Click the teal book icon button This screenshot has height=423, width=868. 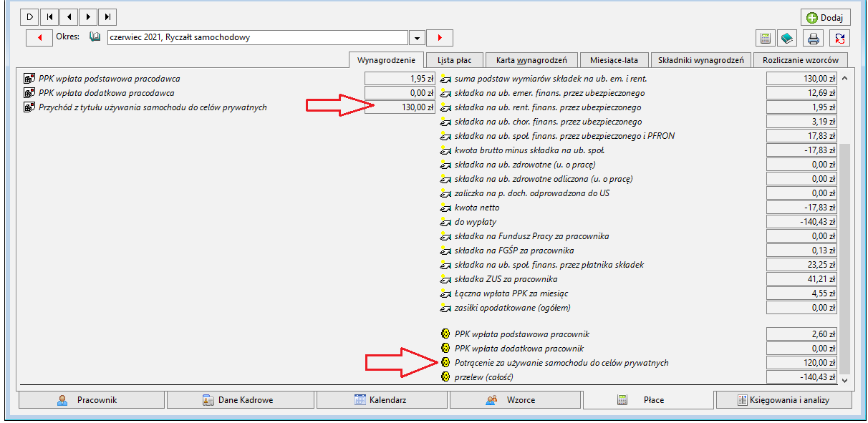pyautogui.click(x=787, y=38)
